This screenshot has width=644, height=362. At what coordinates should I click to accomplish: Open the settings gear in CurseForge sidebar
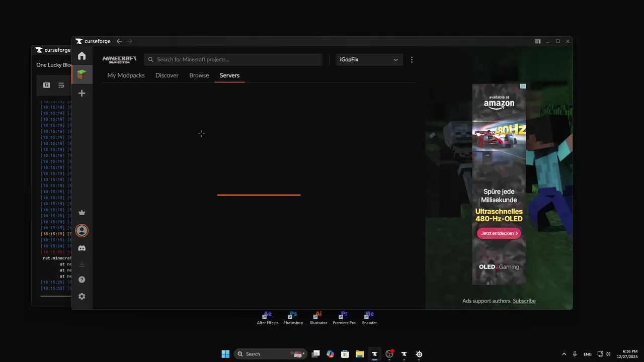click(x=82, y=296)
